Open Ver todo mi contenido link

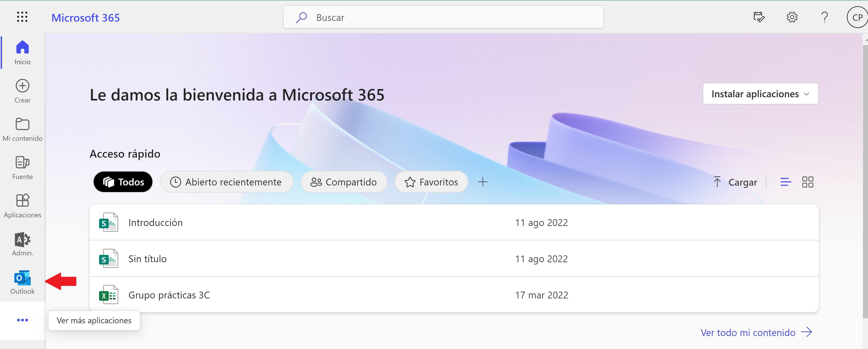pyautogui.click(x=756, y=332)
